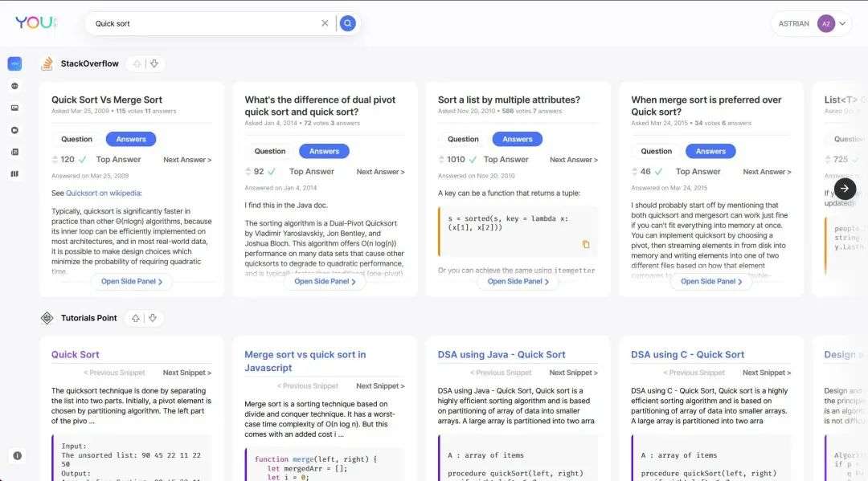Open "Sort a list by multiple attributes?" title
Viewport: 868px width, 481px height.
[x=509, y=100]
